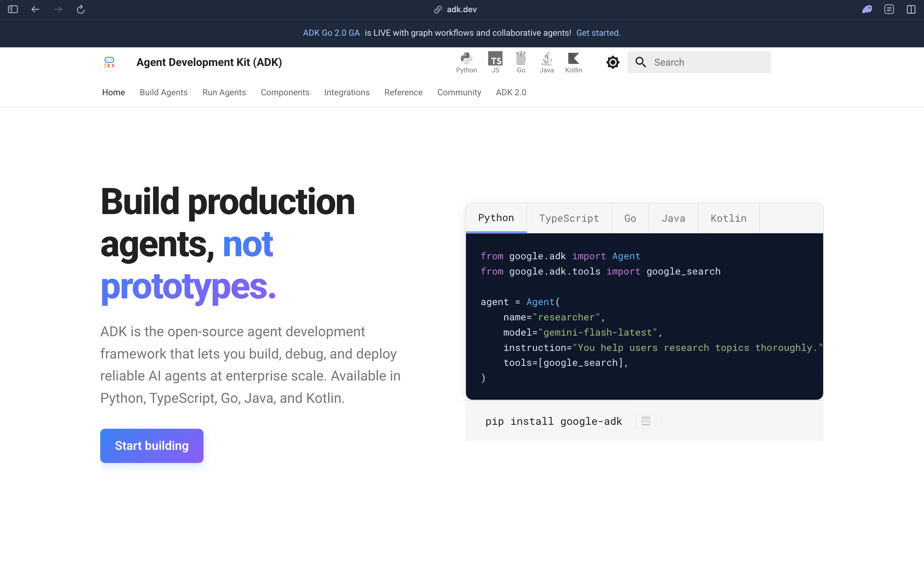Open the Reference nav tab
924x579 pixels.
pos(403,92)
